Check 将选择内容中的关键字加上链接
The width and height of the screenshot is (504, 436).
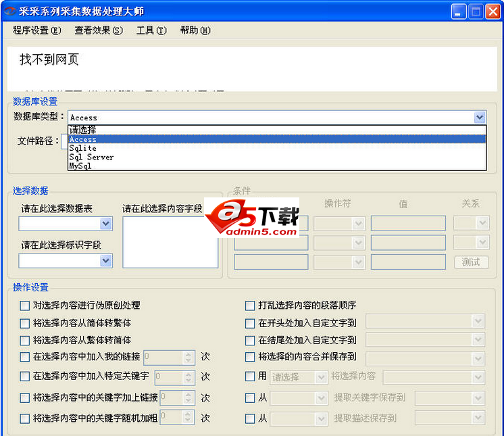coord(25,398)
